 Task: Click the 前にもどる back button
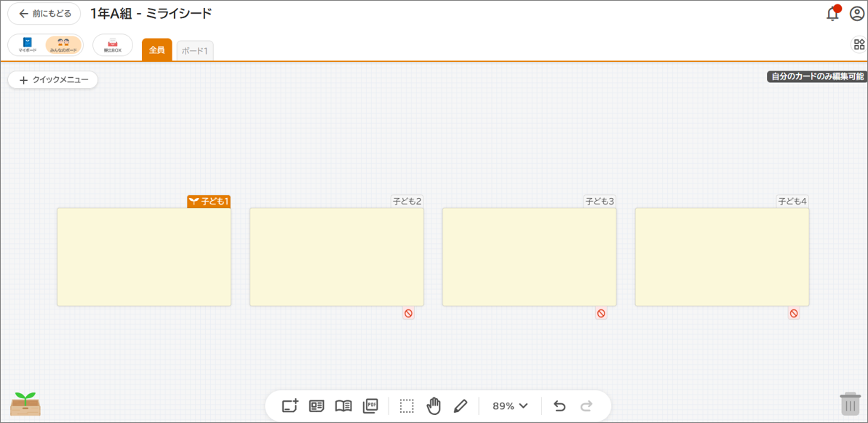coord(44,14)
